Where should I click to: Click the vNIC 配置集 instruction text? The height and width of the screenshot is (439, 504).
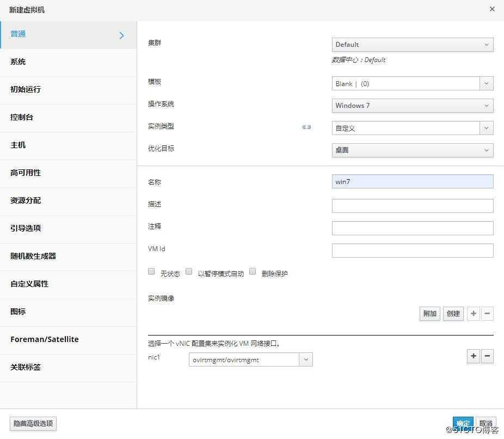(x=214, y=344)
